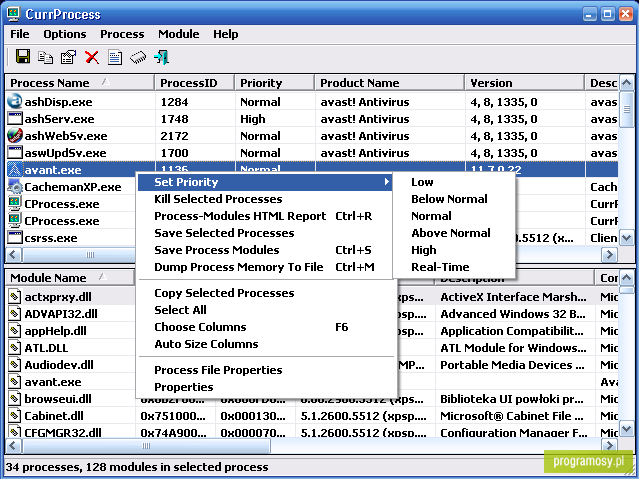
Task: Click status bar '34 processes, 128 modules' text
Action: (137, 467)
